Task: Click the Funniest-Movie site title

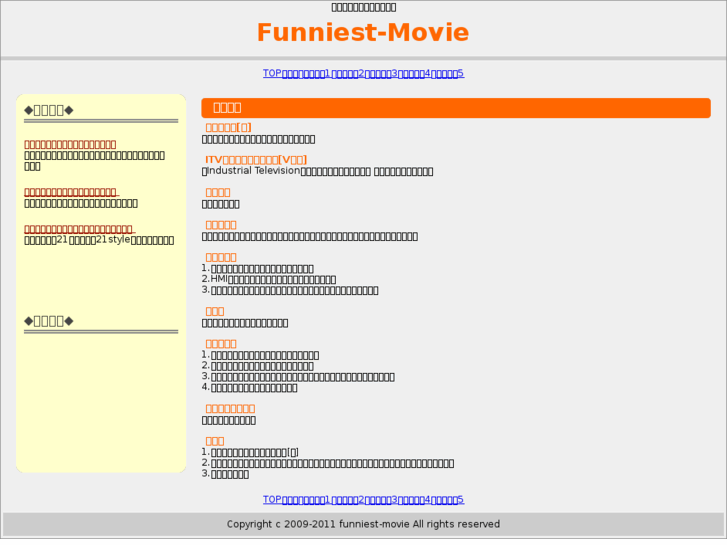Action: tap(363, 32)
